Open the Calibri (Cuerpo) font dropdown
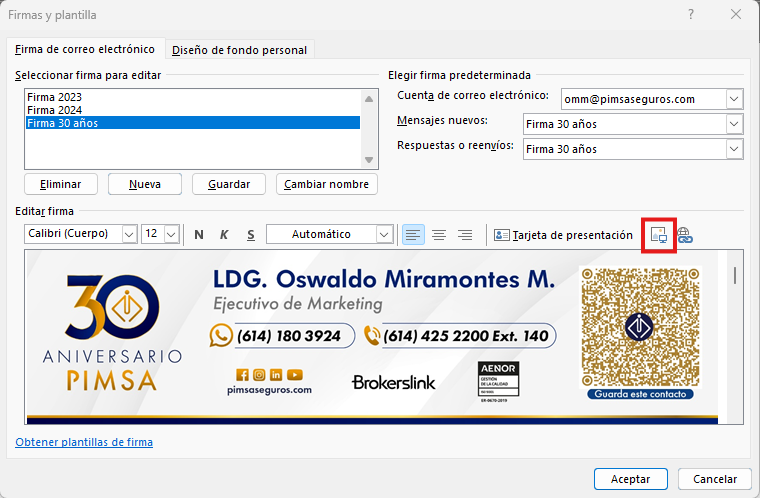Screen dimensions: 760x498 coord(129,234)
